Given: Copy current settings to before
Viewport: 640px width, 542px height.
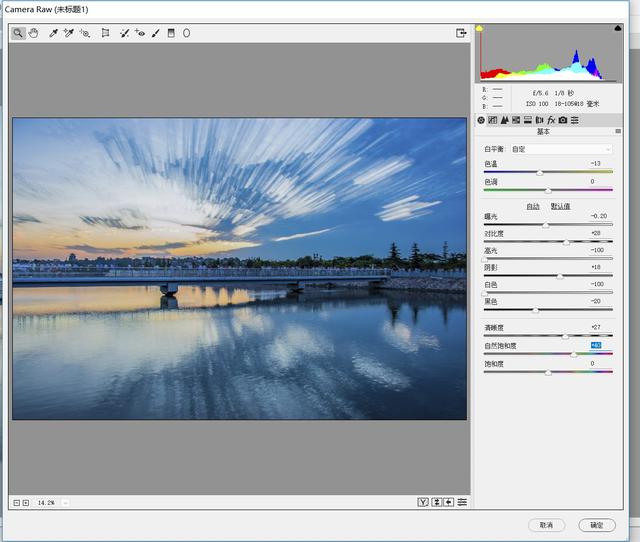Looking at the screenshot, I should click(449, 502).
